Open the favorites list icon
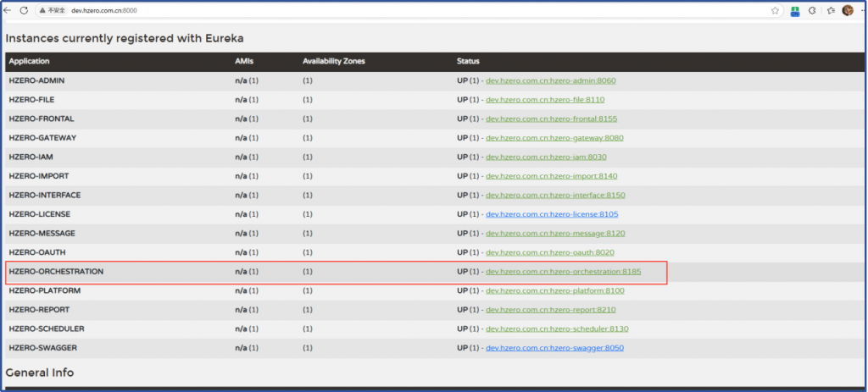868x392 pixels. click(831, 10)
